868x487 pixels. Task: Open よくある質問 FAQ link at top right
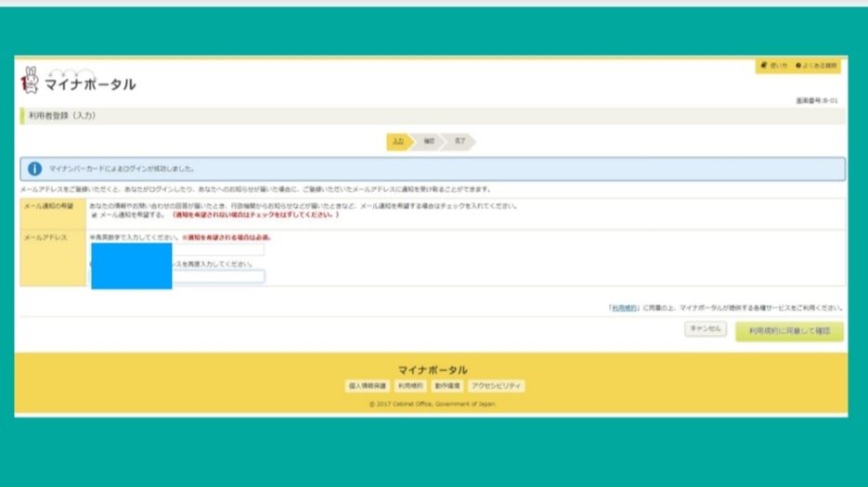click(818, 66)
